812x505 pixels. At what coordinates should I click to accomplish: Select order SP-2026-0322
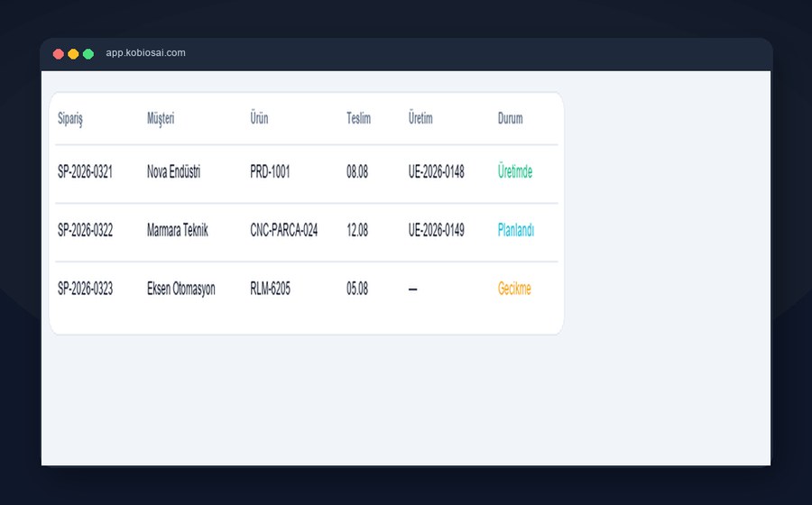85,230
